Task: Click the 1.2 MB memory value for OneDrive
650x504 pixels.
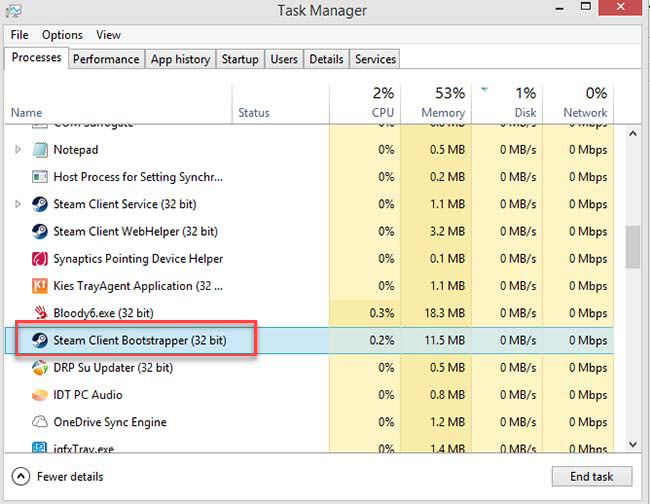Action: 447,422
